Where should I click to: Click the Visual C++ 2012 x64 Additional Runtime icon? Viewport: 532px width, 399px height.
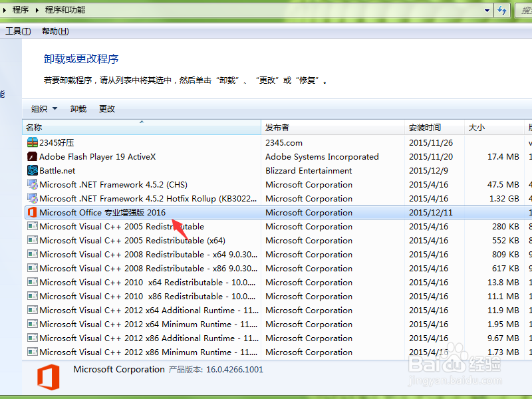point(32,310)
